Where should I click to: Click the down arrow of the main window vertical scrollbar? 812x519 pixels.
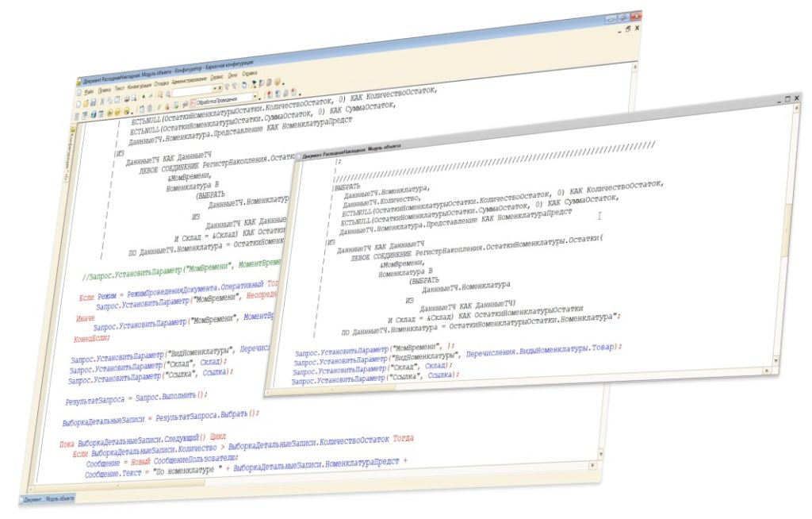point(601,454)
